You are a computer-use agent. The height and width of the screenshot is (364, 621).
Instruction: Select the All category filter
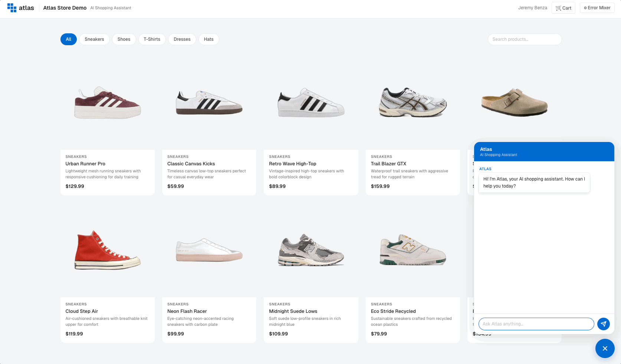pyautogui.click(x=69, y=39)
